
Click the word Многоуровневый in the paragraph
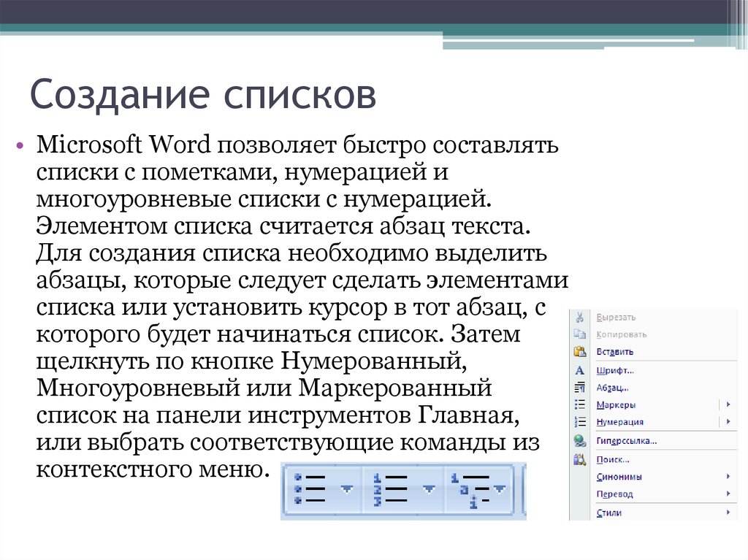pos(138,388)
